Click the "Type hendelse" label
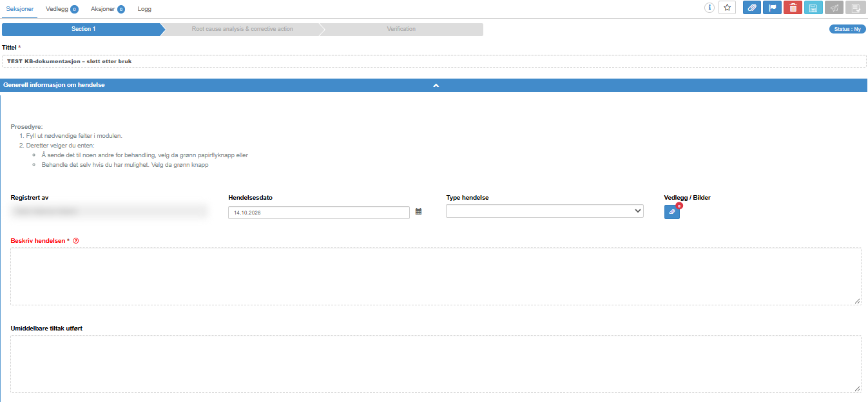The image size is (868, 402). click(x=467, y=197)
